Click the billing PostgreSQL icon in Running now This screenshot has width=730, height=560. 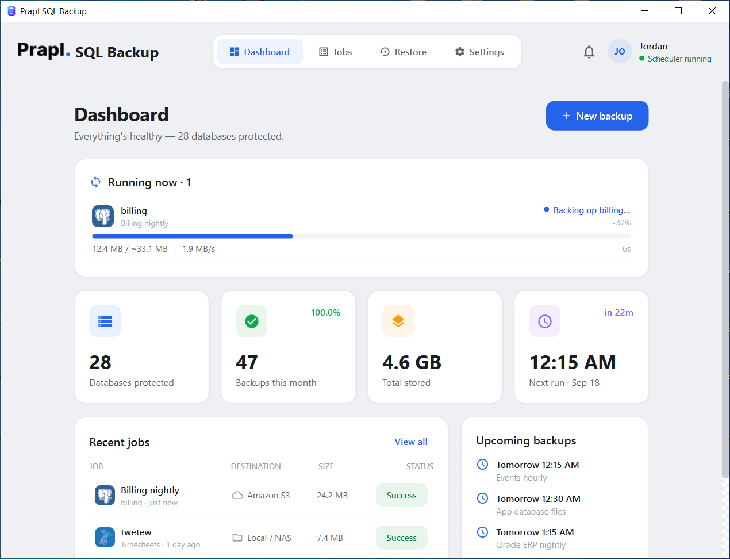[103, 216]
